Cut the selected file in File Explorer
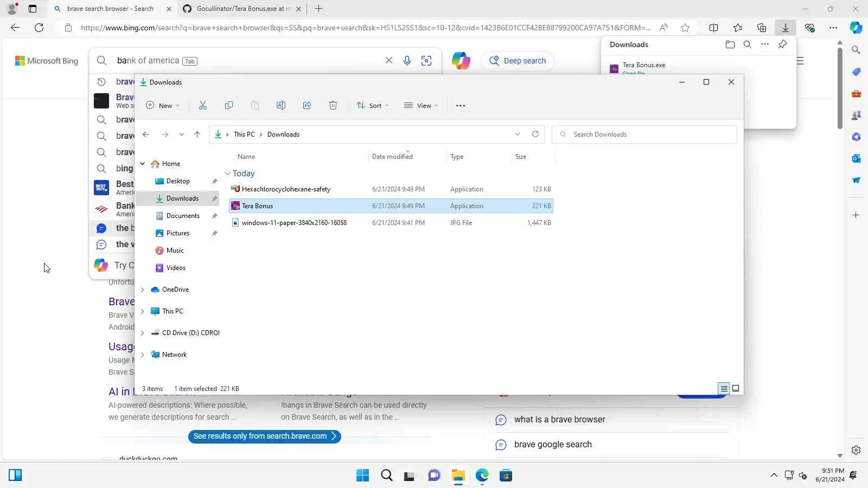Viewport: 868px width, 488px height. coord(203,106)
